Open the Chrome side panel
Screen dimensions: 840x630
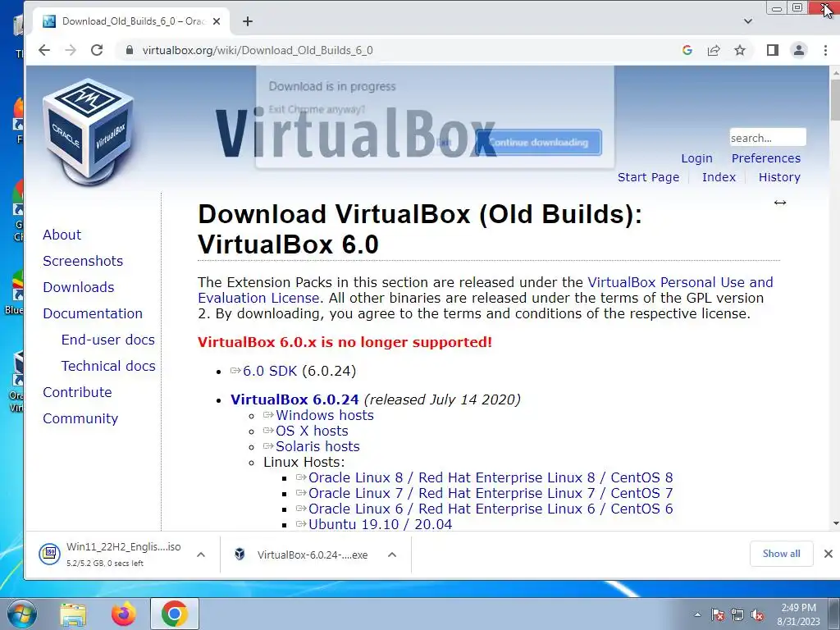[x=772, y=50]
